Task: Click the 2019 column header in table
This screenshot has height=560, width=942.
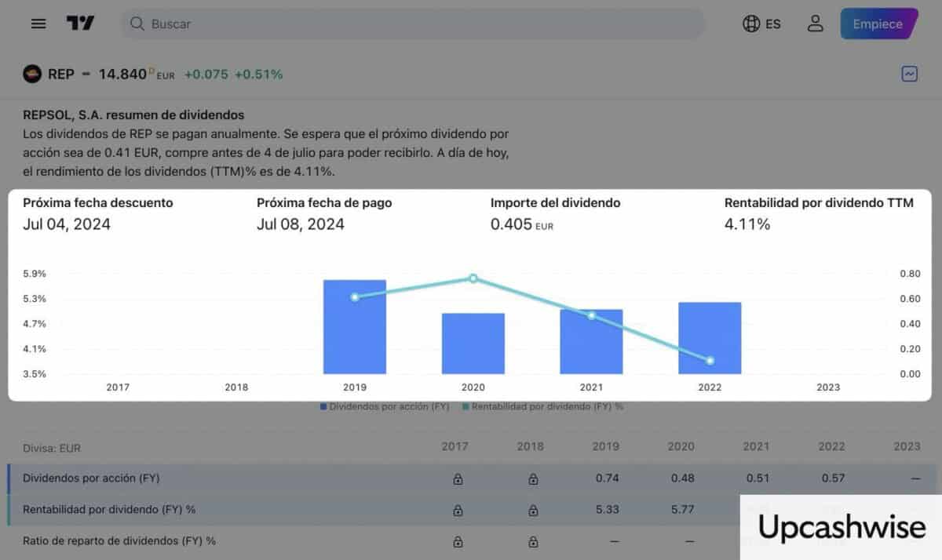Action: (605, 446)
